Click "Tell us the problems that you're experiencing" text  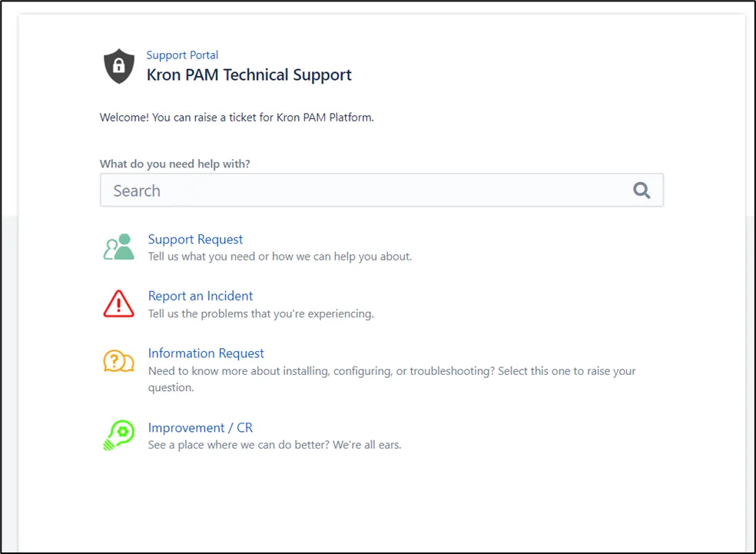(x=261, y=314)
